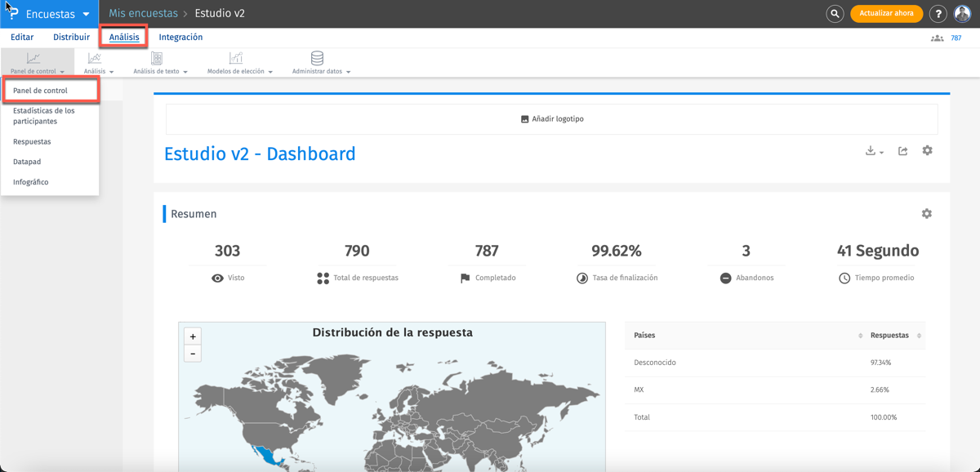980x472 pixels.
Task: Expand the Modelos de elección dropdown
Action: [239, 63]
